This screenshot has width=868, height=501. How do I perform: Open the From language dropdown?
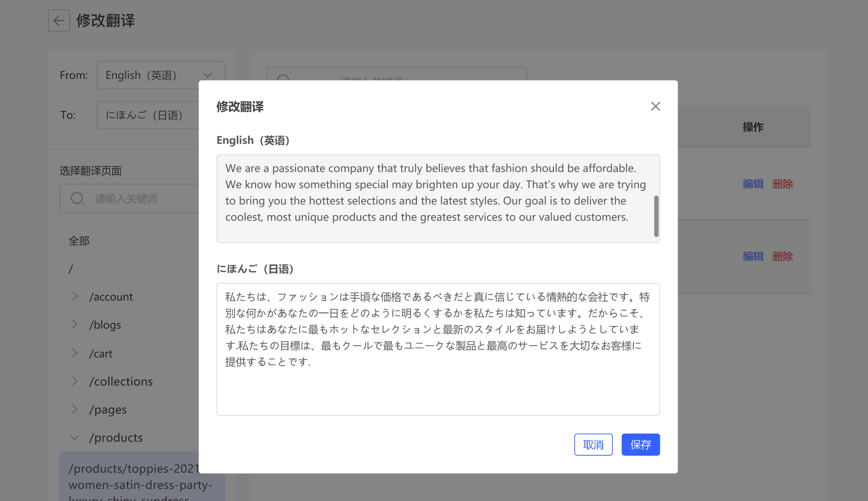tap(160, 75)
